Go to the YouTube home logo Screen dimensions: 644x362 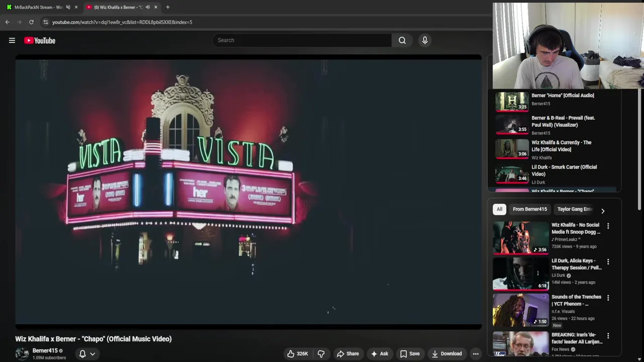point(39,40)
